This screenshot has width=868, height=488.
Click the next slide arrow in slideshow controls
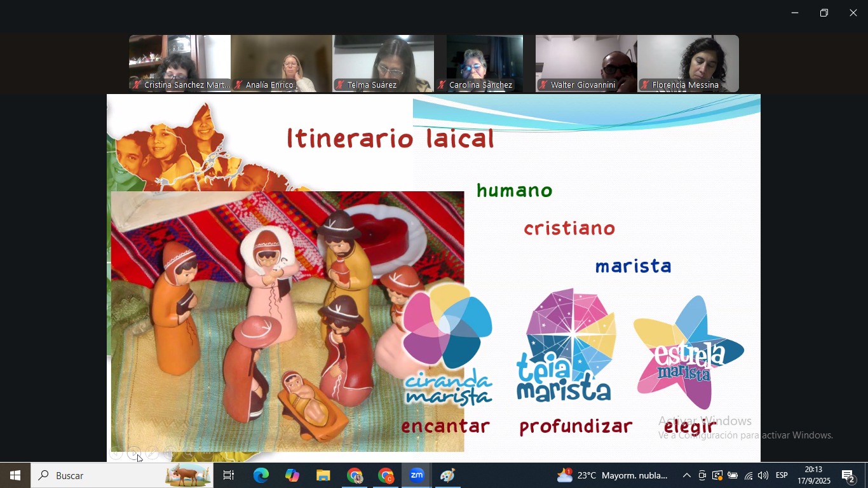[x=134, y=454]
